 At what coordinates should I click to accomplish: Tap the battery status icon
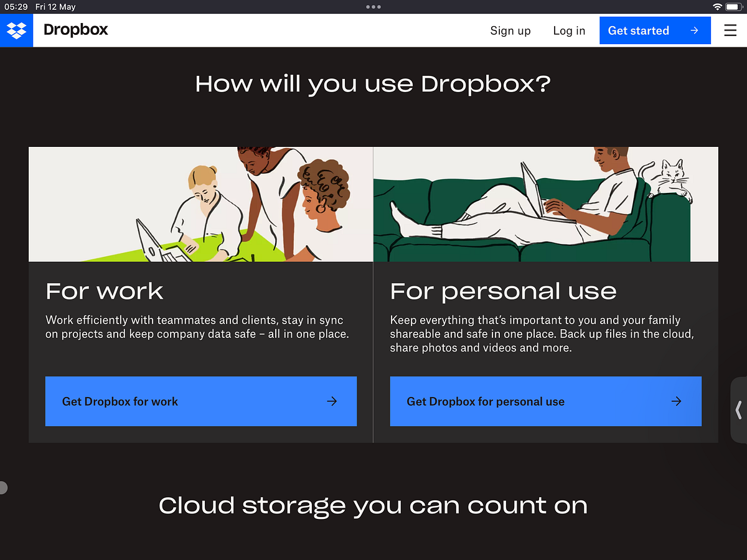733,6
